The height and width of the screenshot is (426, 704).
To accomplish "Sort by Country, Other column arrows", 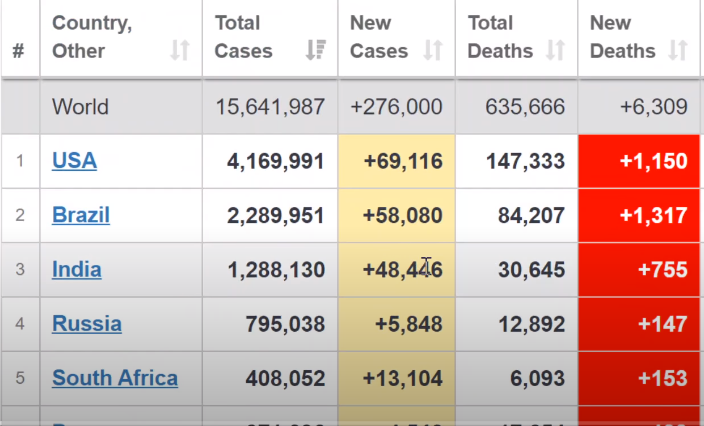I will (x=180, y=50).
